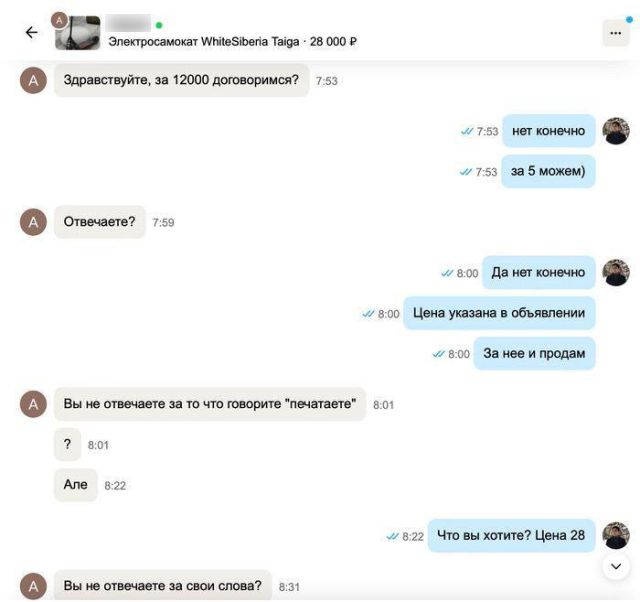Go back using the left arrow
The width and height of the screenshot is (640, 602).
[x=31, y=32]
